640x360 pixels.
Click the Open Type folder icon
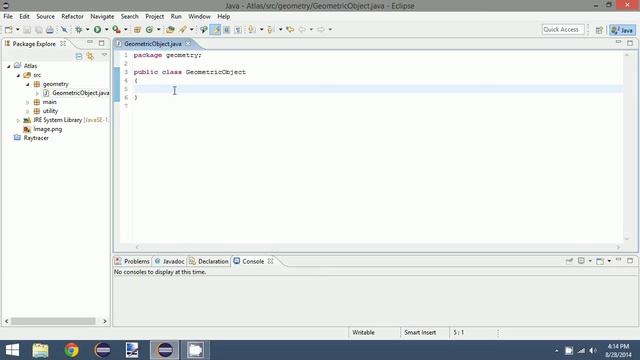[x=170, y=29]
